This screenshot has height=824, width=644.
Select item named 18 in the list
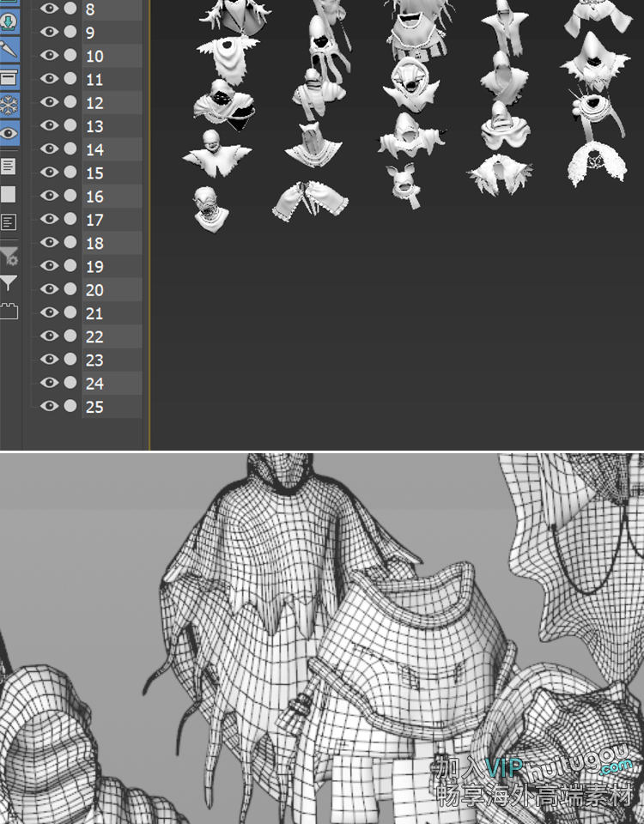[x=112, y=243]
